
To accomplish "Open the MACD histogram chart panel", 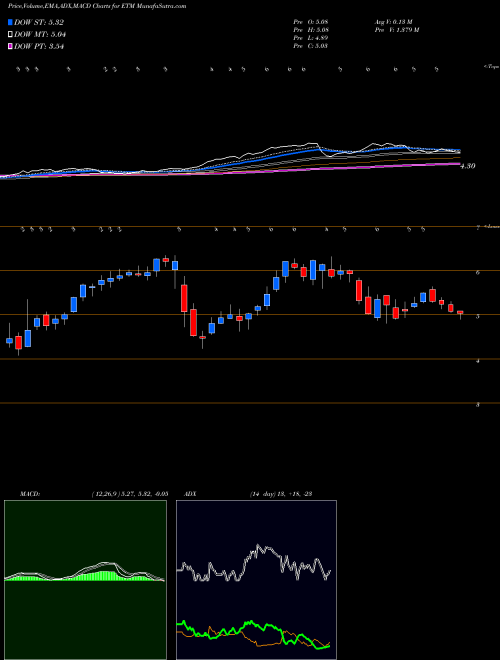I will (x=85, y=580).
